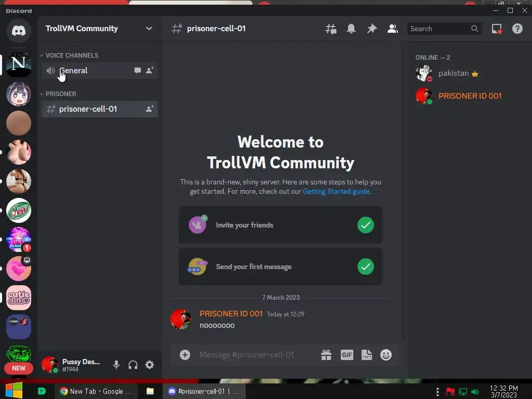Click the search magnifier icon
532x399 pixels.
click(475, 29)
